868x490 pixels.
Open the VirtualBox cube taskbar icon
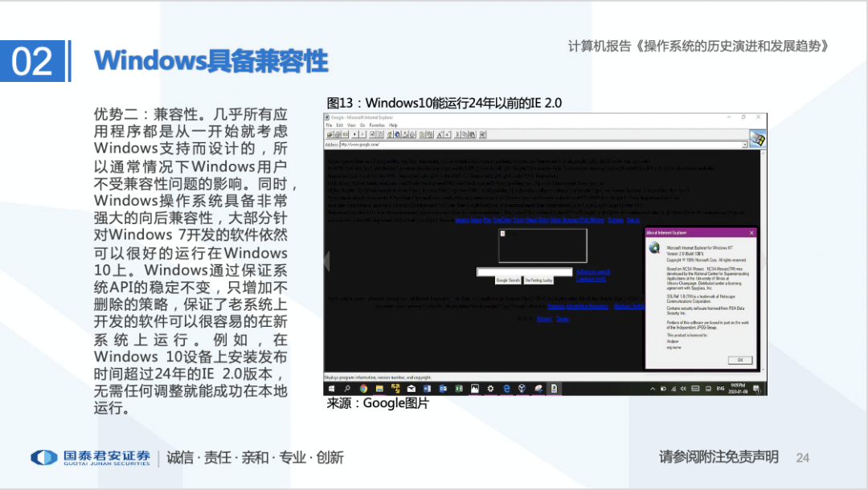tap(522, 389)
